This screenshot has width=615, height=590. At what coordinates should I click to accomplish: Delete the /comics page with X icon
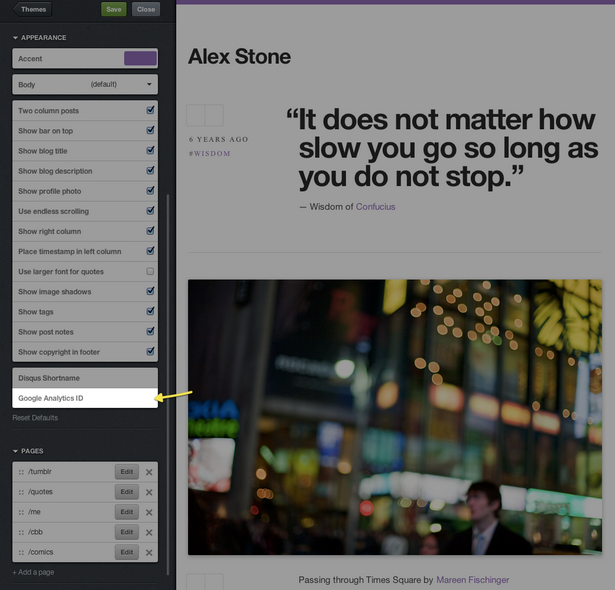(149, 552)
